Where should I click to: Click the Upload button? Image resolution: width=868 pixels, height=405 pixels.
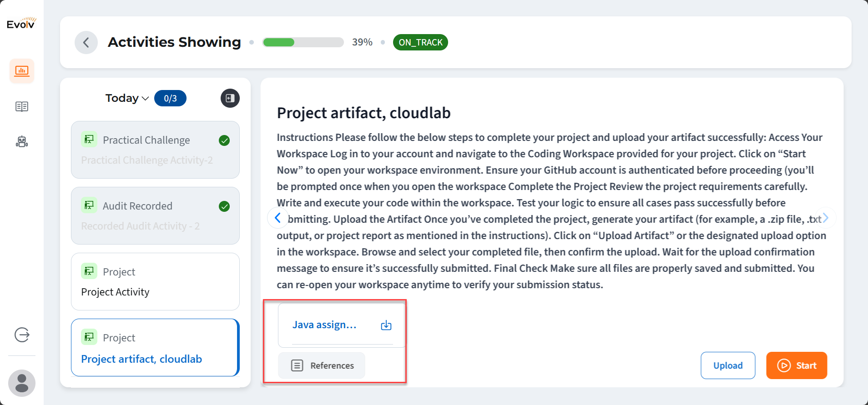(x=727, y=365)
